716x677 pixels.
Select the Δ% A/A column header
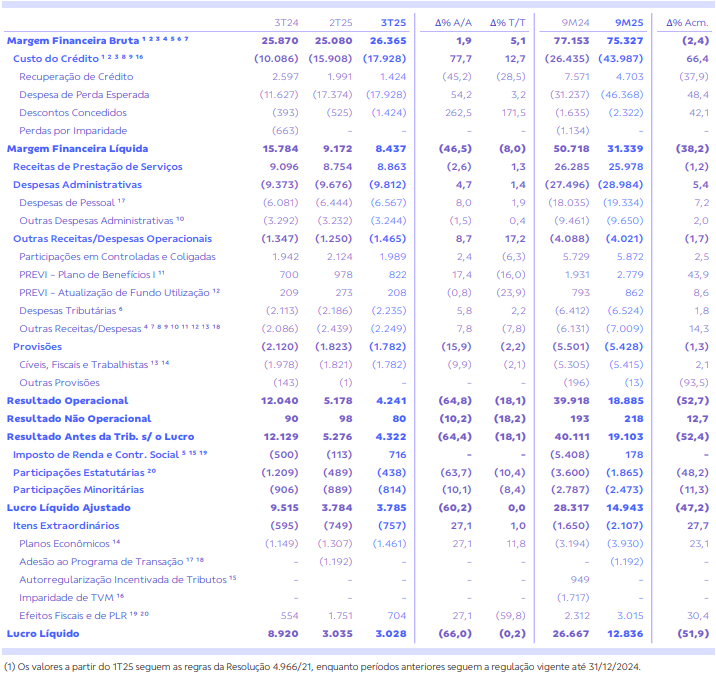pyautogui.click(x=454, y=21)
